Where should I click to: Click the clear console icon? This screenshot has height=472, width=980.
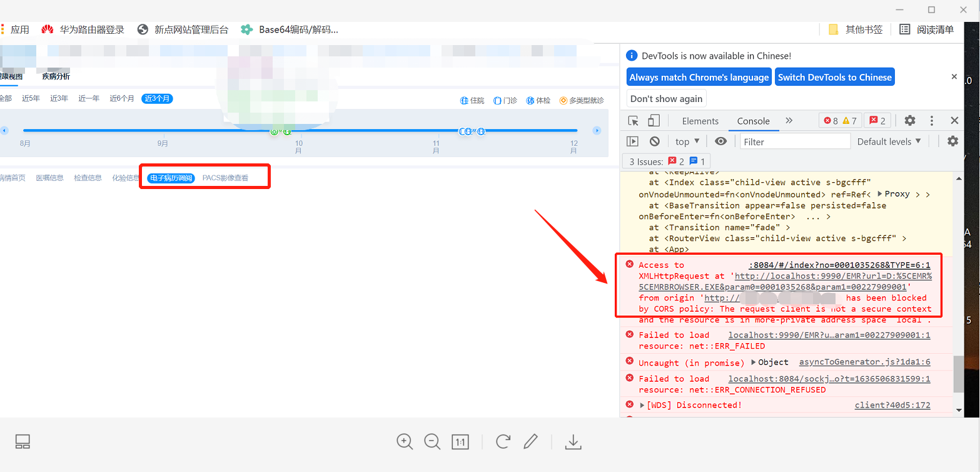654,141
